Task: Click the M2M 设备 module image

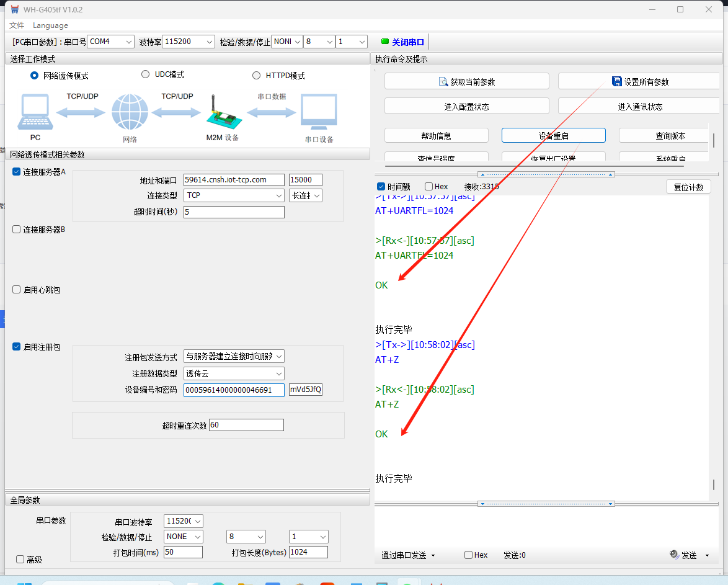Action: point(220,114)
